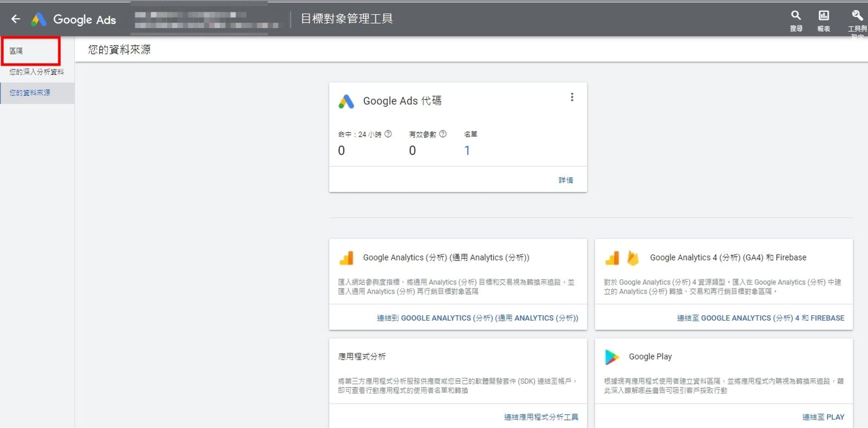The height and width of the screenshot is (428, 868).
Task: Click the back arrow icon
Action: pos(16,19)
